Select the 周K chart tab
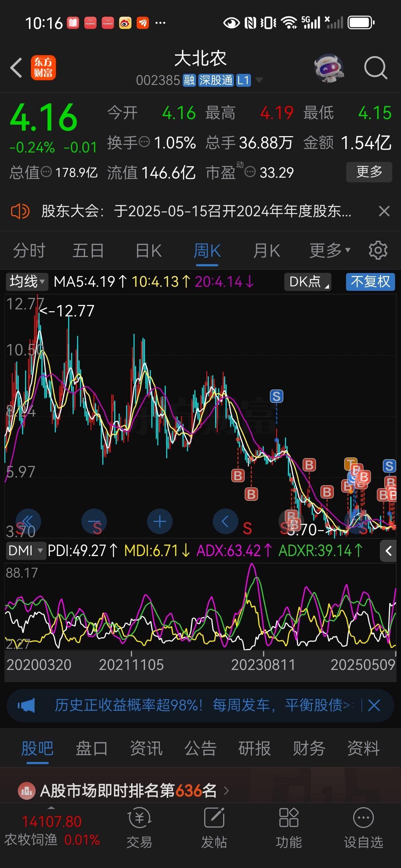Viewport: 401px width, 868px height. pos(207,250)
